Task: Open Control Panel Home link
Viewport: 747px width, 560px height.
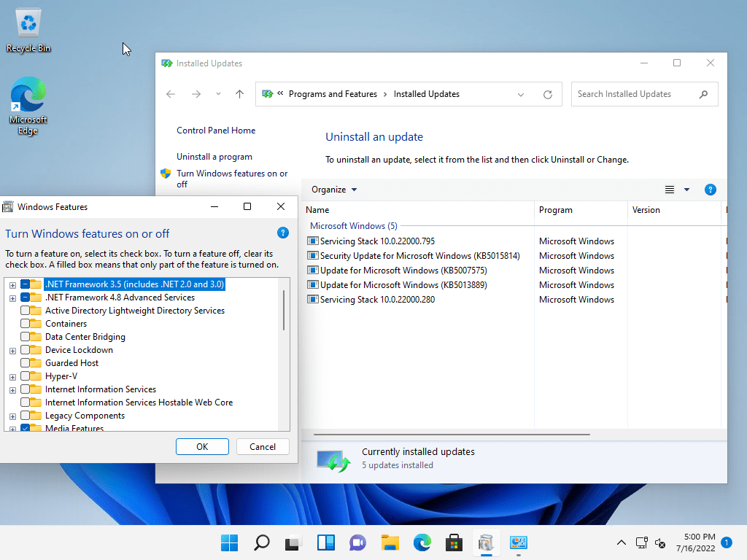Action: tap(216, 131)
